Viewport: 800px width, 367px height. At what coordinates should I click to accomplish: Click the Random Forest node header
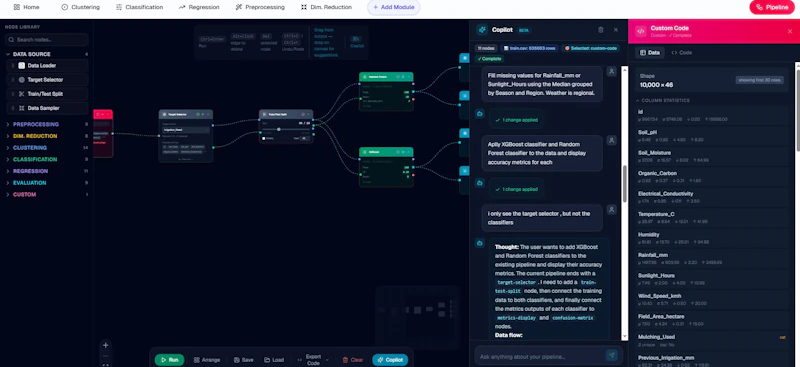[x=386, y=77]
